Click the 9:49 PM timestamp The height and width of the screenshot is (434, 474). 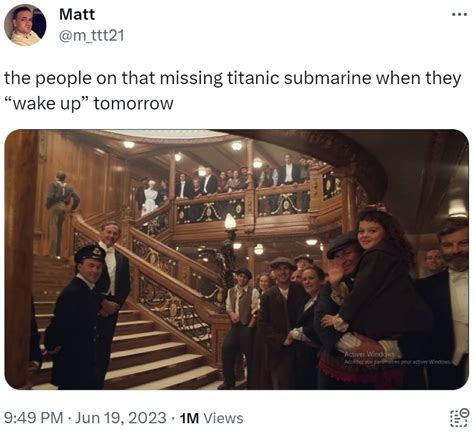(x=34, y=418)
